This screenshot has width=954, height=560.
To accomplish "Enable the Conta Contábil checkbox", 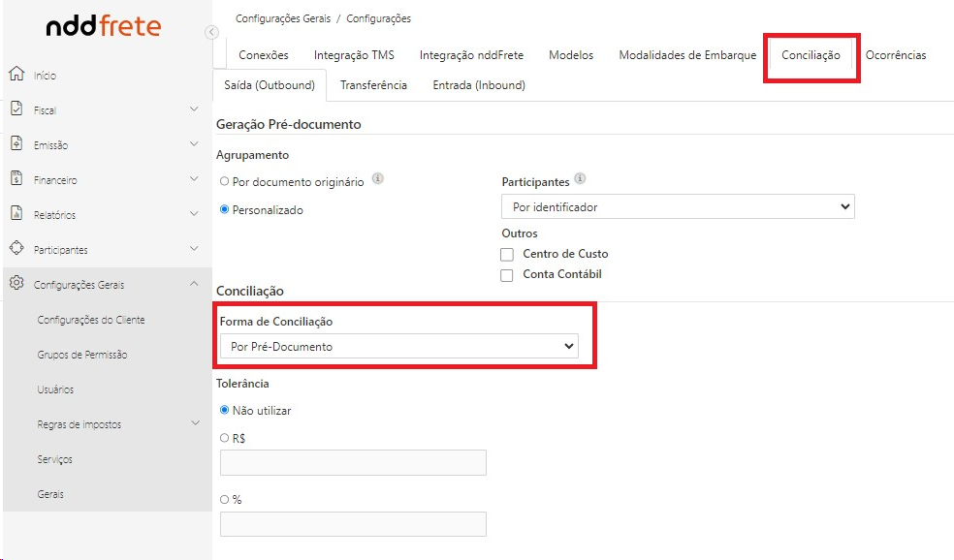I will (507, 275).
